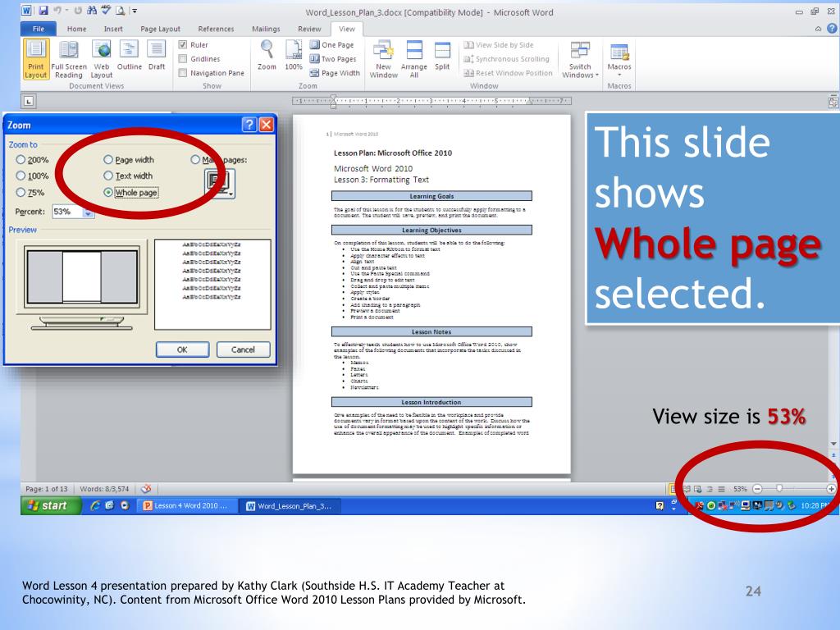
Task: Select Whole page radio button
Action: (x=108, y=192)
